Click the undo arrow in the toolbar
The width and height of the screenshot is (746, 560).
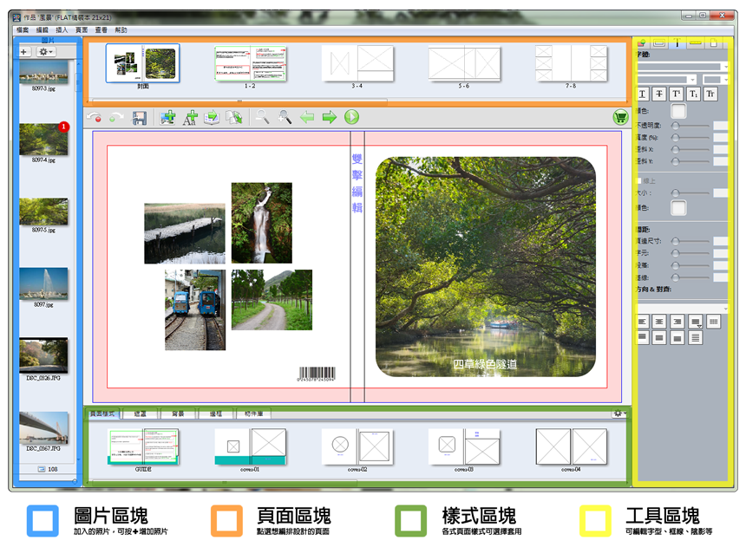pos(94,117)
